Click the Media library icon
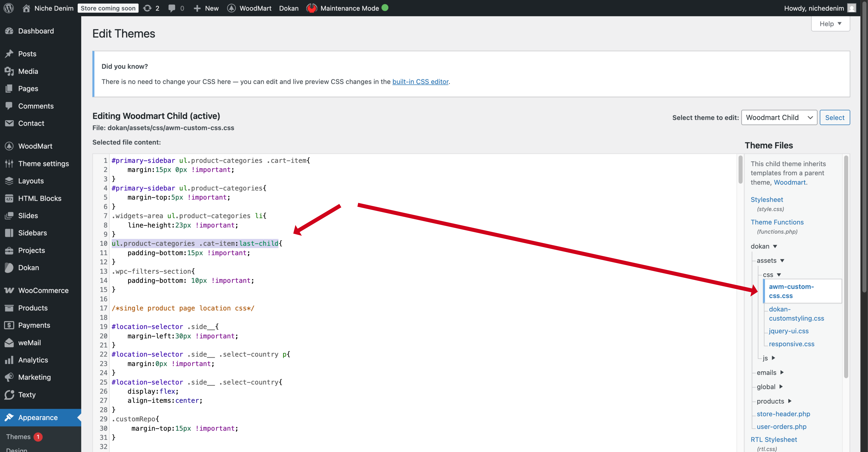The height and width of the screenshot is (452, 868). [9, 71]
